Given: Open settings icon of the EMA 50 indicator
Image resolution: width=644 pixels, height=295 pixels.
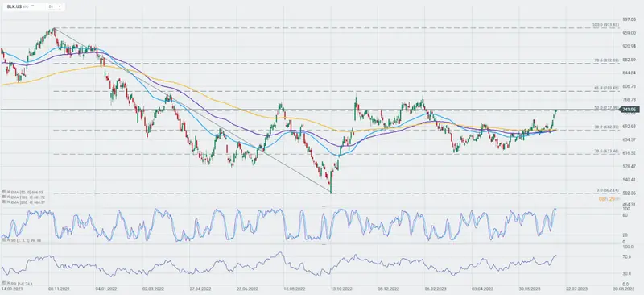Looking at the screenshot, I should tap(4, 193).
